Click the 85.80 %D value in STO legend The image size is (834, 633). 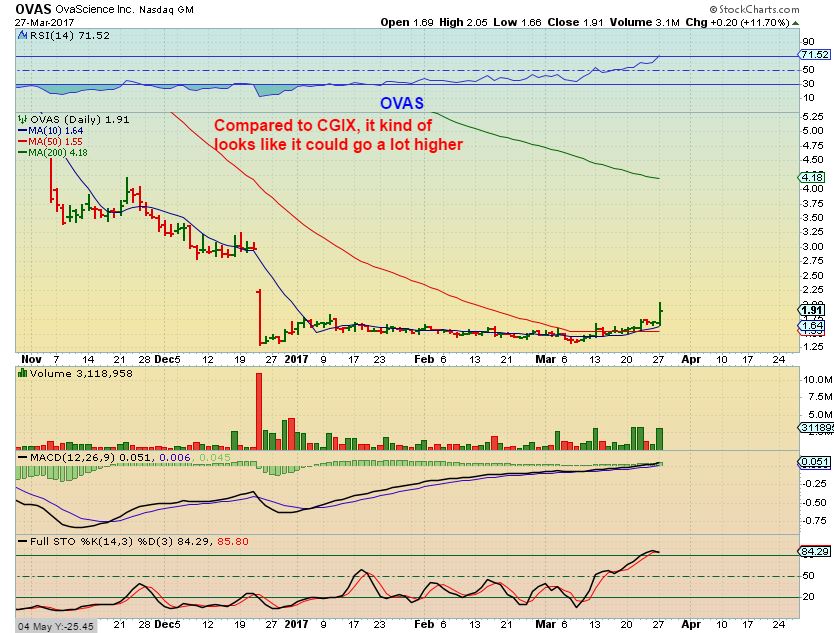[233, 542]
